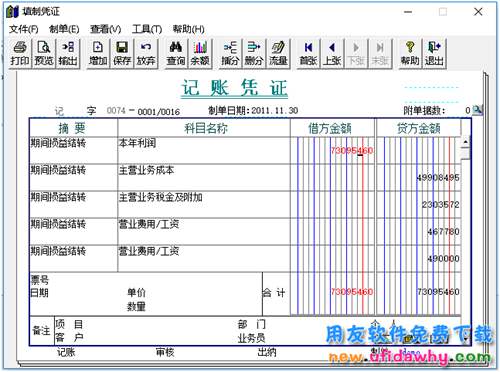Image resolution: width=500 pixels, height=372 pixels.
Task: Open the 查看(V) menu
Action: (105, 29)
